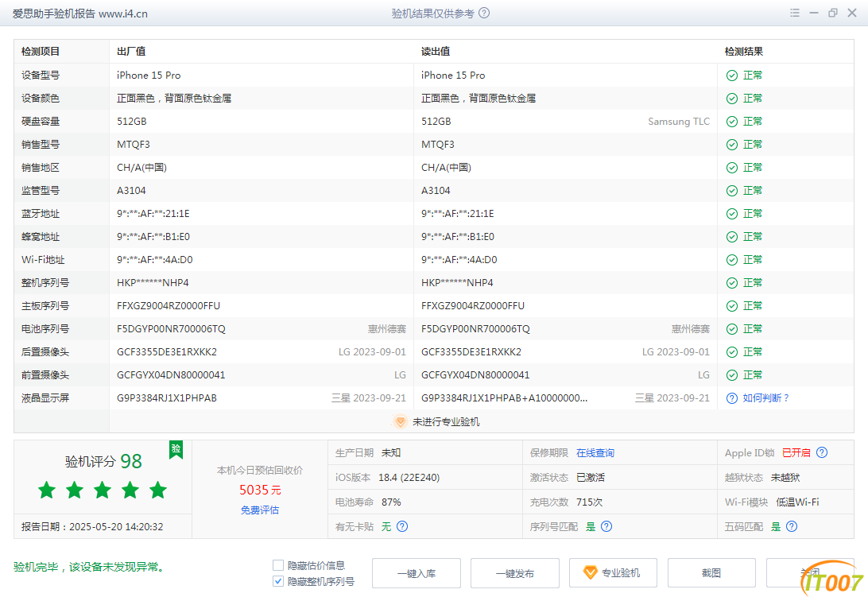Image resolution: width=868 pixels, height=601 pixels.
Task: Click the green check icon in 蜂窝地址 row
Action: point(732,237)
